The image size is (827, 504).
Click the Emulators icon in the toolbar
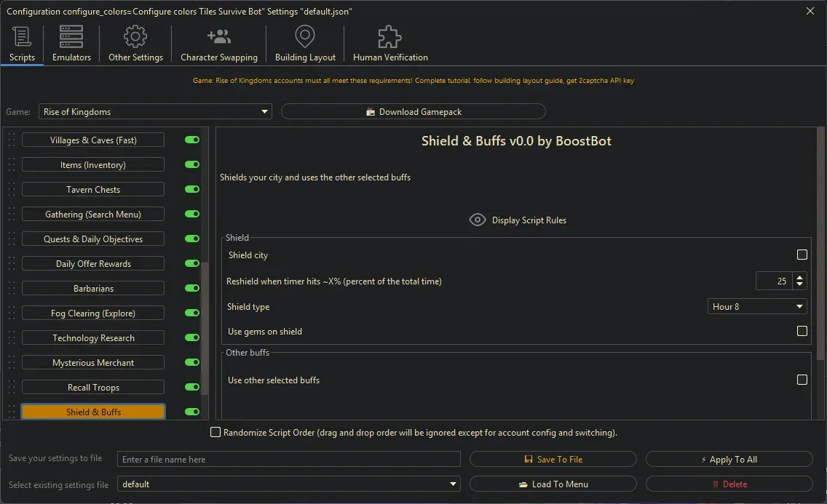(x=70, y=36)
